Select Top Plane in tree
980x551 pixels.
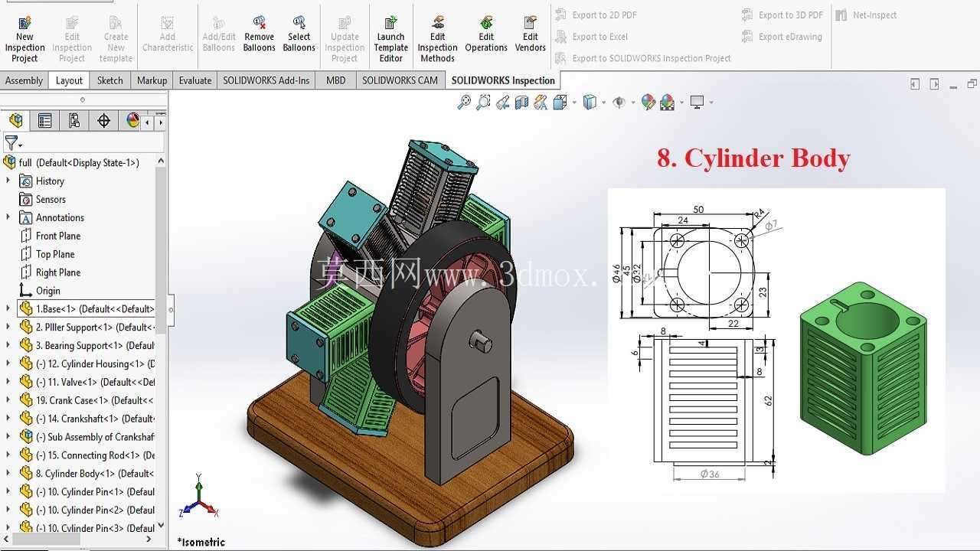click(55, 254)
